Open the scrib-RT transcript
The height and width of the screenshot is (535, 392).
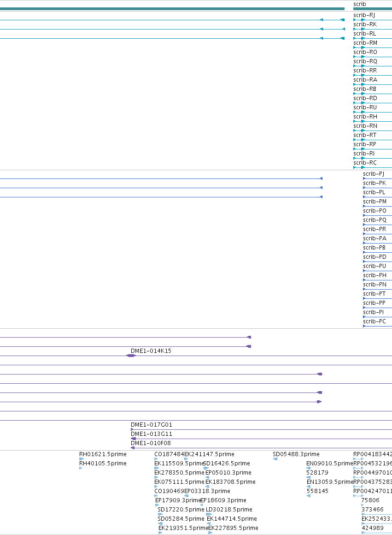pos(365,135)
